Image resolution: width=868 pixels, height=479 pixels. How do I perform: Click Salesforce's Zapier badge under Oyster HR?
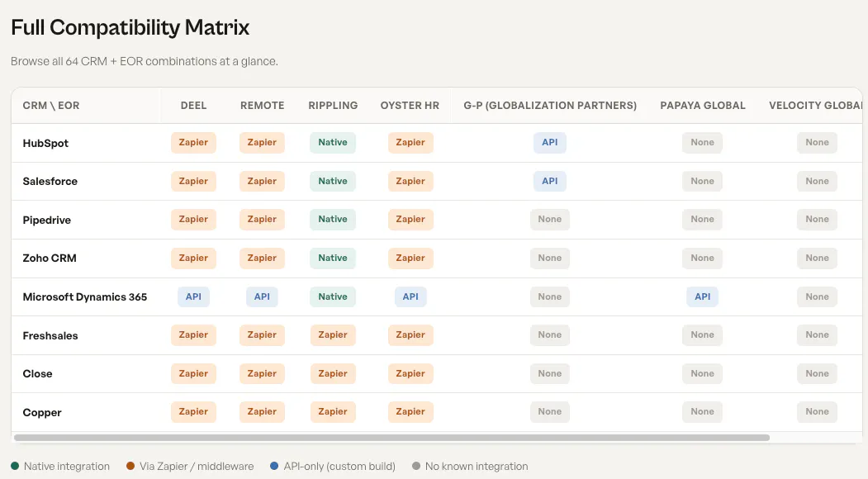(x=410, y=181)
